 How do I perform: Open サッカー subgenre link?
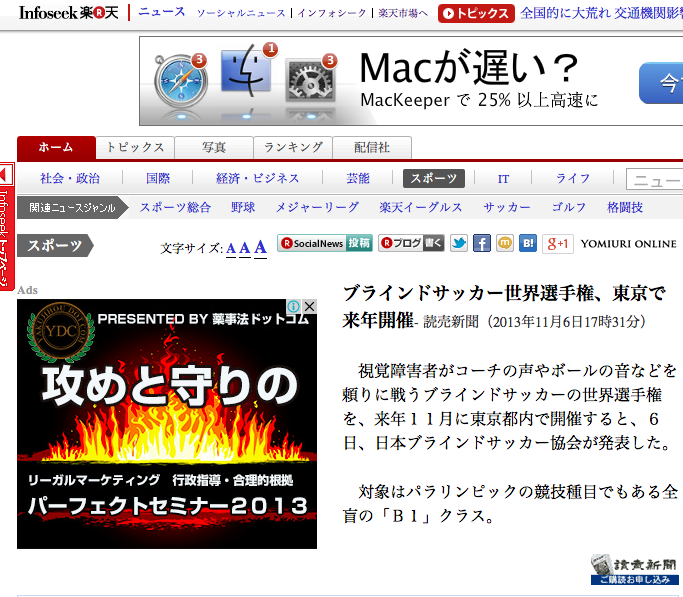[507, 207]
